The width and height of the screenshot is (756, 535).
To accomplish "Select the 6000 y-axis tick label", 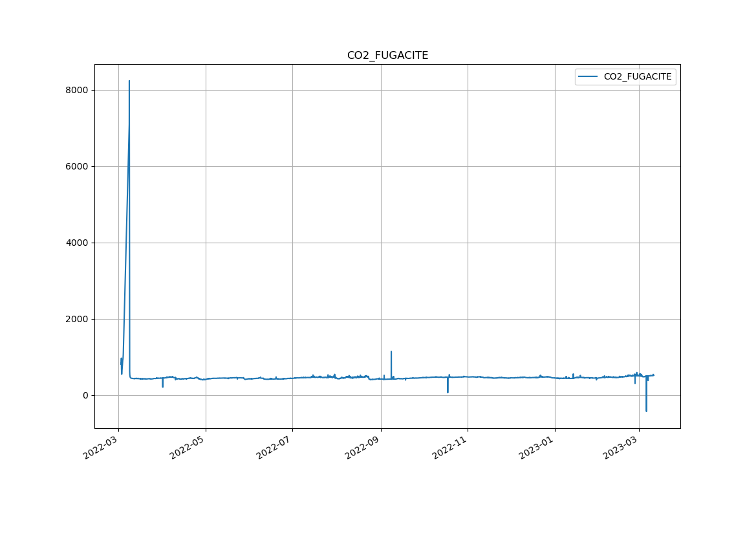I will (x=78, y=166).
